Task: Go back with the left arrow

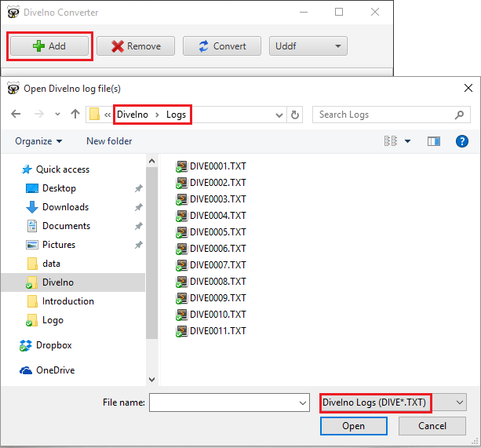Action: [x=16, y=114]
